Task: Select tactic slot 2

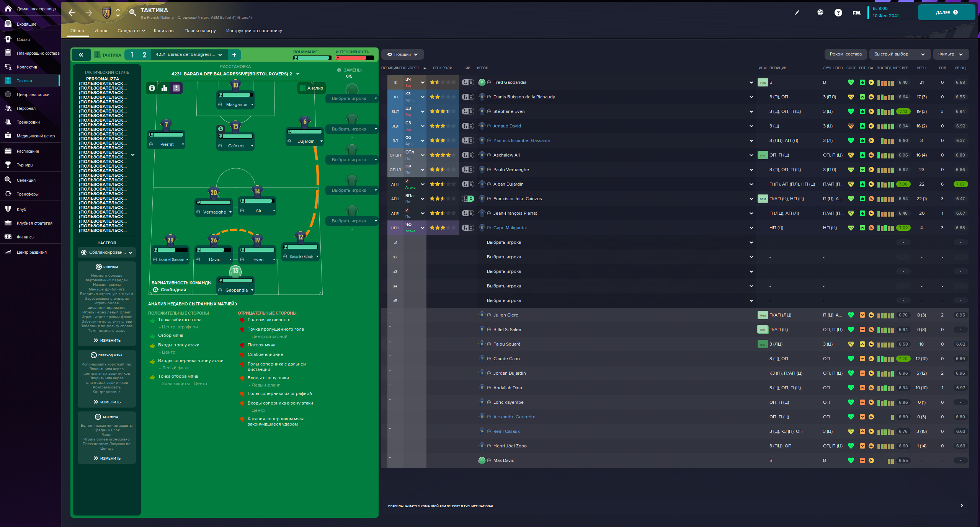Action: [144, 55]
